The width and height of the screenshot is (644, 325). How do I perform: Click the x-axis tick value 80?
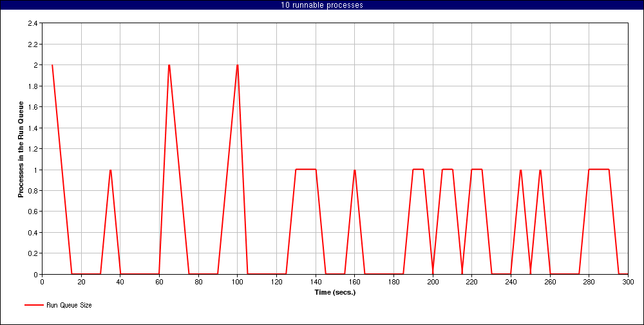point(198,282)
